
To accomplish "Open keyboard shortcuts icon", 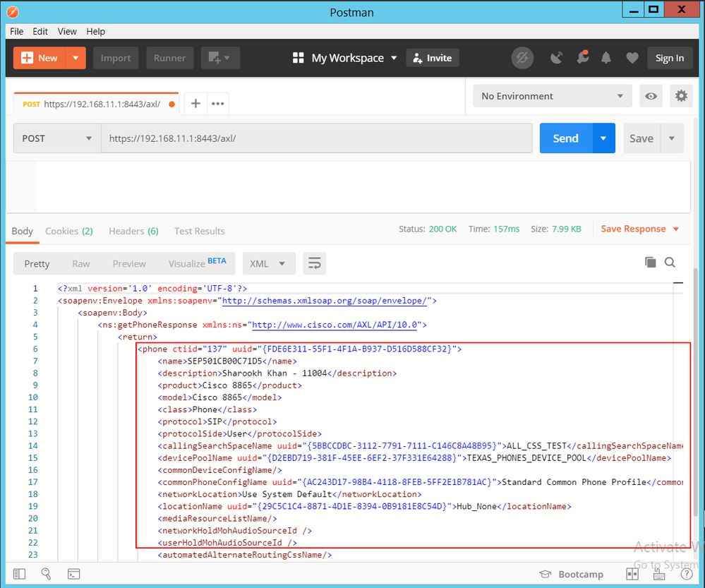I will click(659, 575).
